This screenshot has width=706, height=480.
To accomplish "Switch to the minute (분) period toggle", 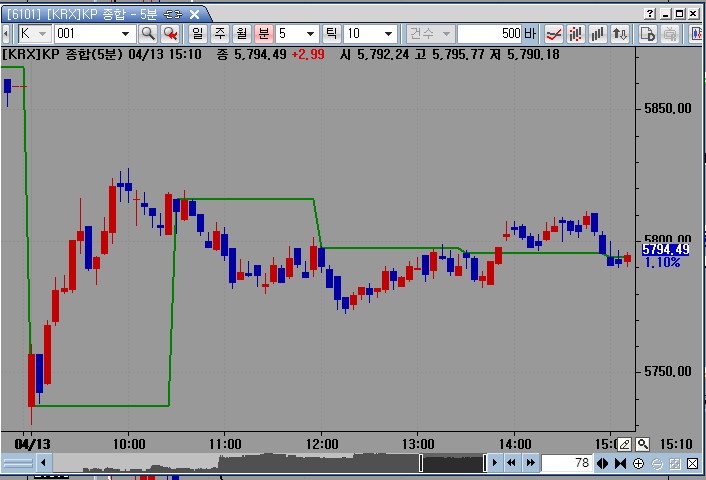I will click(x=263, y=34).
